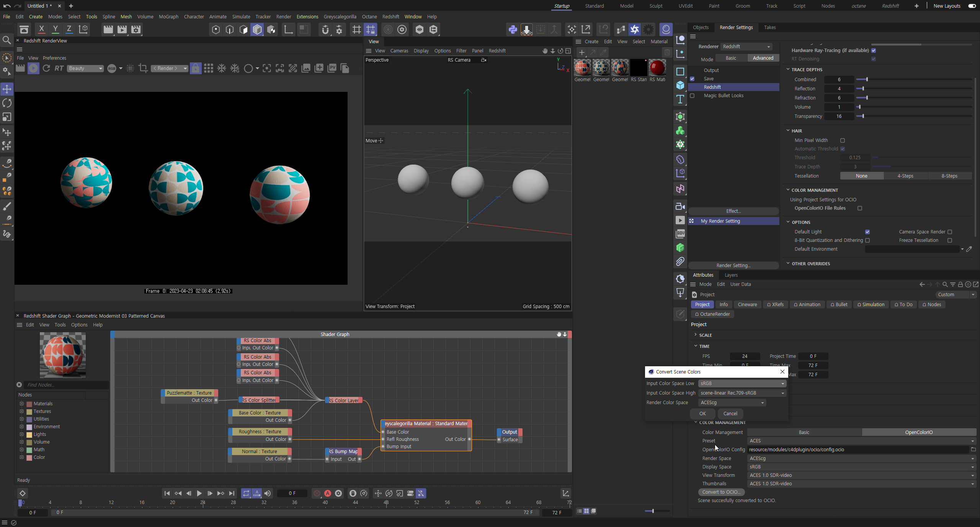Go to start of timeline
Viewport: 980px width, 527px height.
tap(167, 493)
